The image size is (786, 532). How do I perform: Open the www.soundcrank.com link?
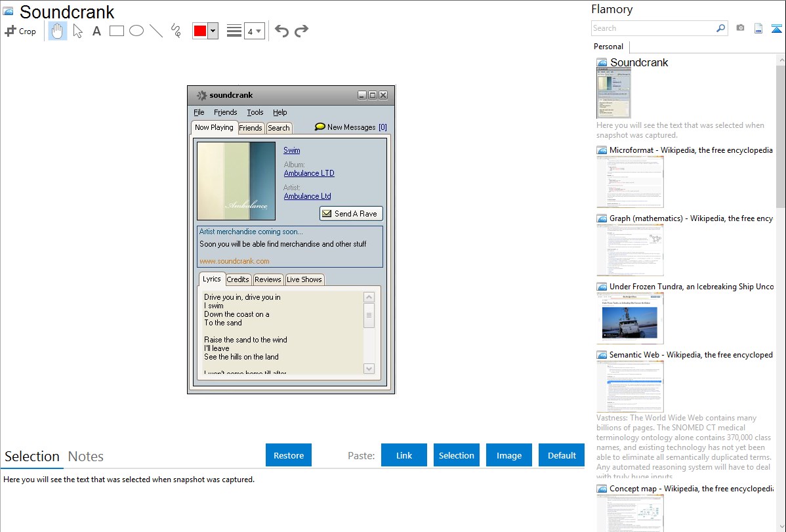pos(234,260)
